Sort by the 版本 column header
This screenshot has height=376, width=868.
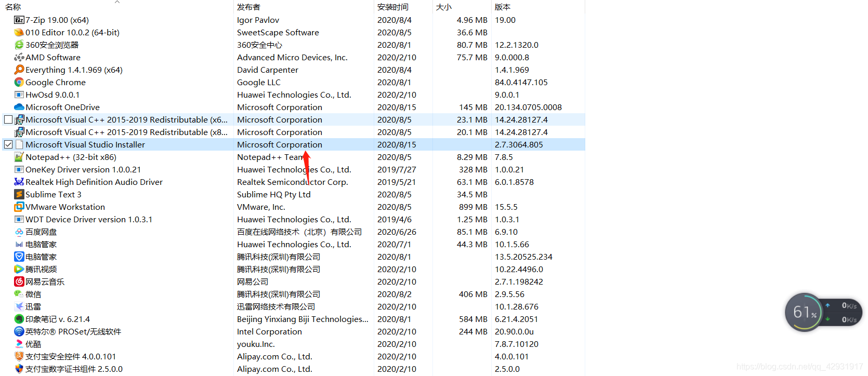click(x=503, y=7)
